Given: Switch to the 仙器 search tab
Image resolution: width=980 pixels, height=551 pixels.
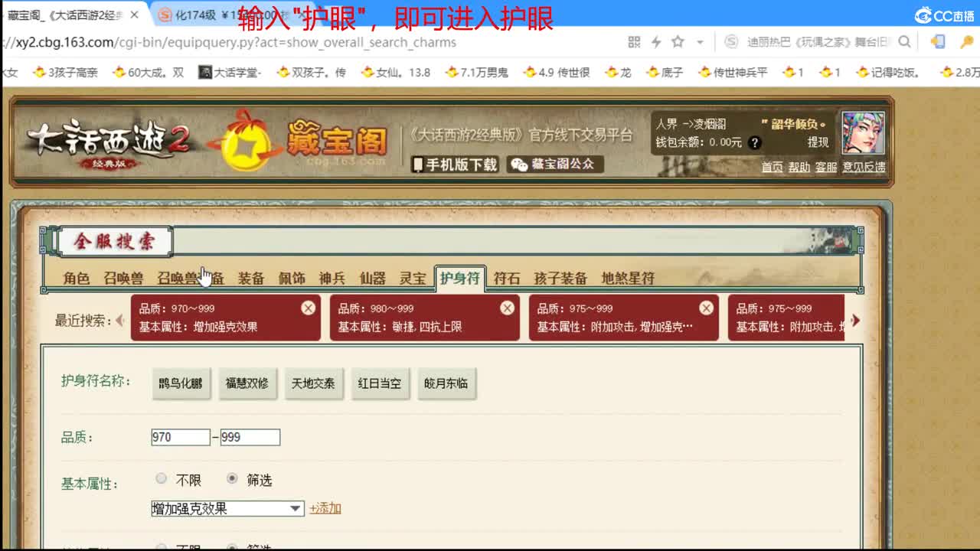Looking at the screenshot, I should click(x=373, y=279).
